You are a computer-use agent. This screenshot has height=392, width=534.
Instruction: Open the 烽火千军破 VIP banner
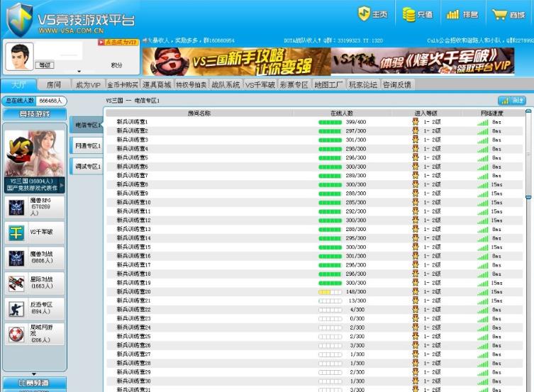(422, 61)
